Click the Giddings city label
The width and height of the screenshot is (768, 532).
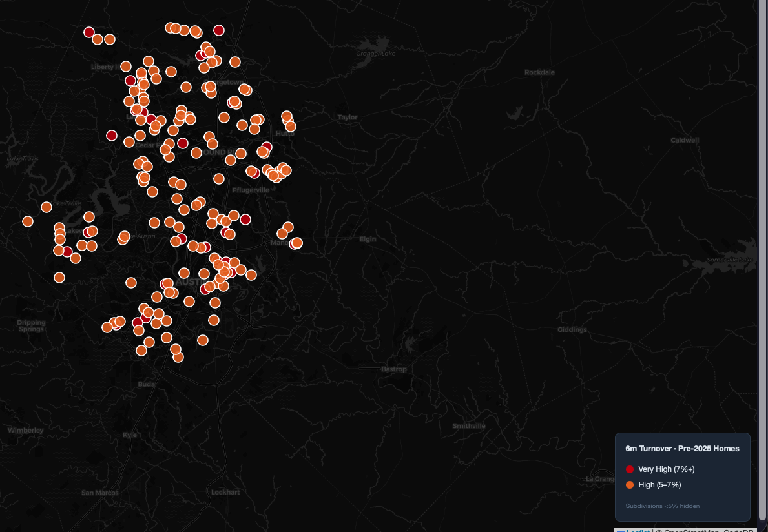click(572, 330)
